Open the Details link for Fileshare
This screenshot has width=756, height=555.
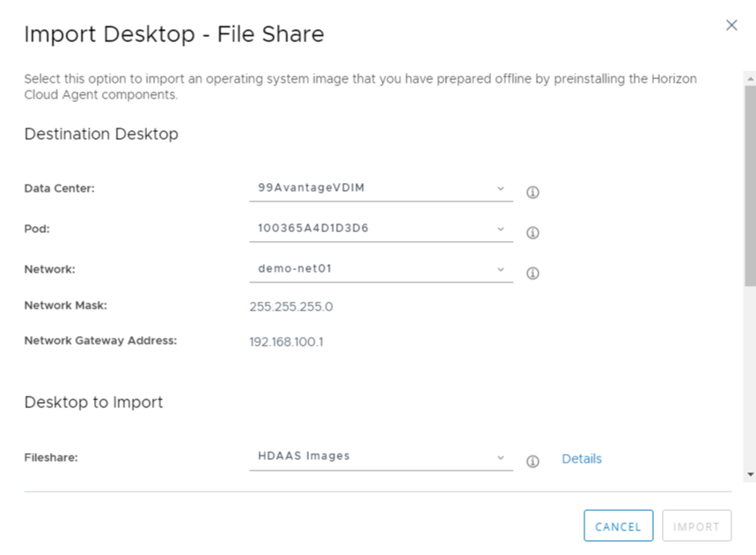coord(582,459)
